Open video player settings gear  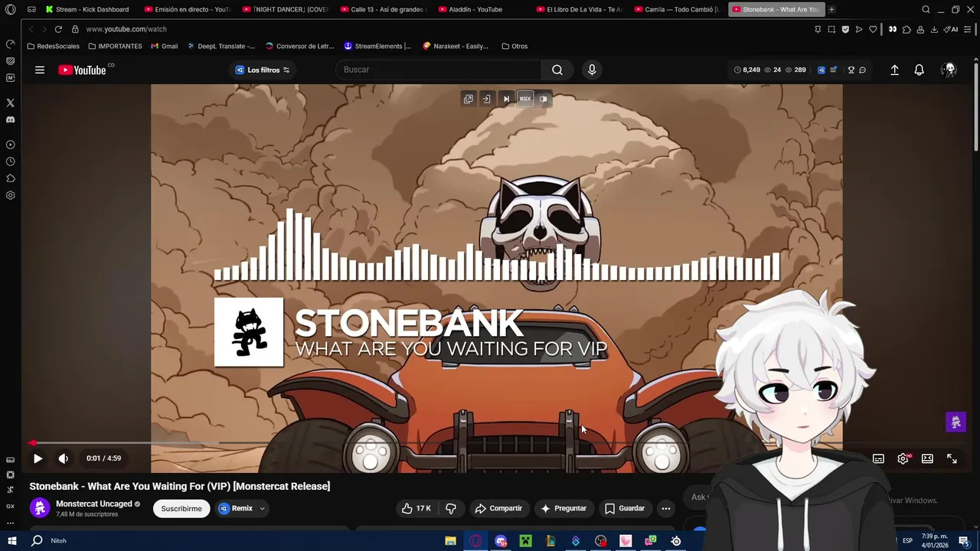[x=903, y=458]
